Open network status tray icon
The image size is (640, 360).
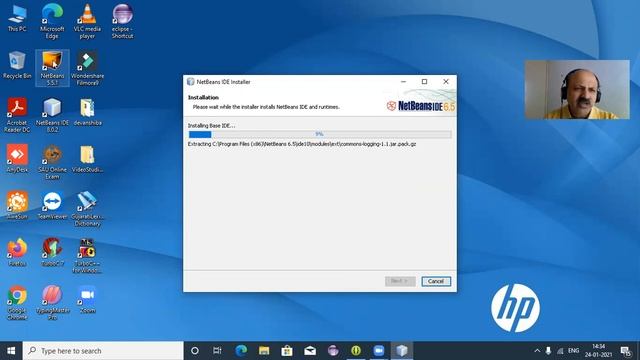pos(560,351)
